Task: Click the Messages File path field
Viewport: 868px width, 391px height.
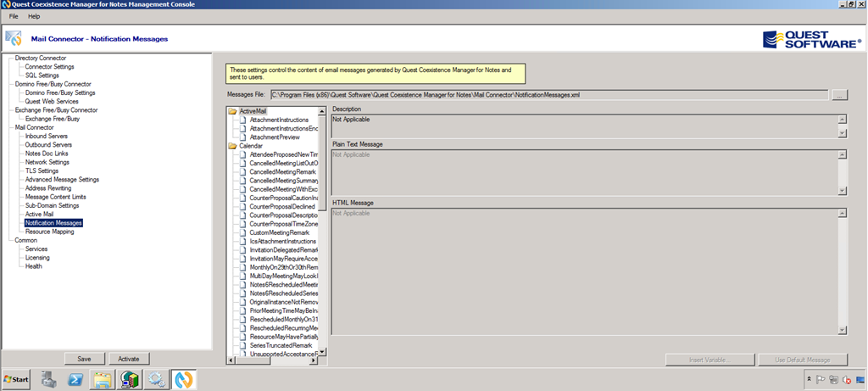Action: pos(549,95)
